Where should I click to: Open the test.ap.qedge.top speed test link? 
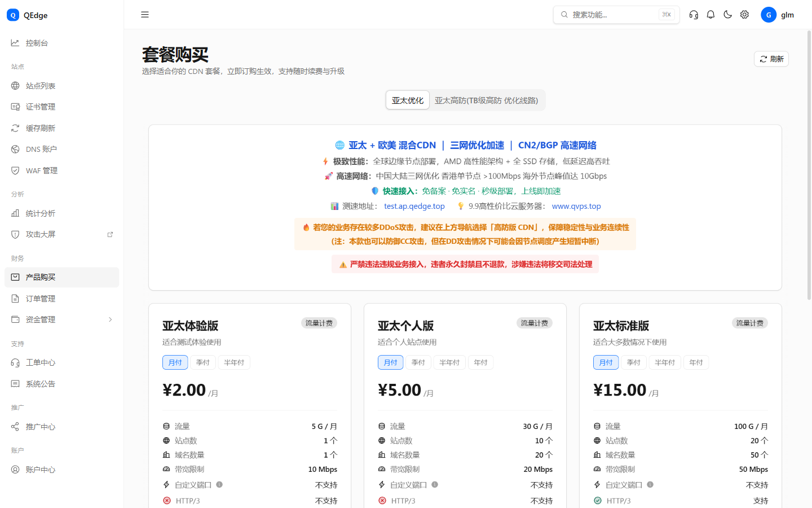414,206
